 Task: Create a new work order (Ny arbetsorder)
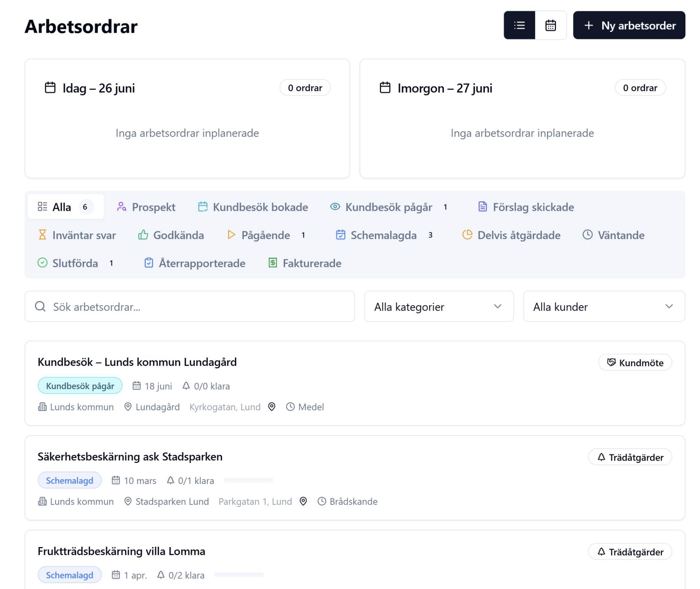[x=629, y=25]
